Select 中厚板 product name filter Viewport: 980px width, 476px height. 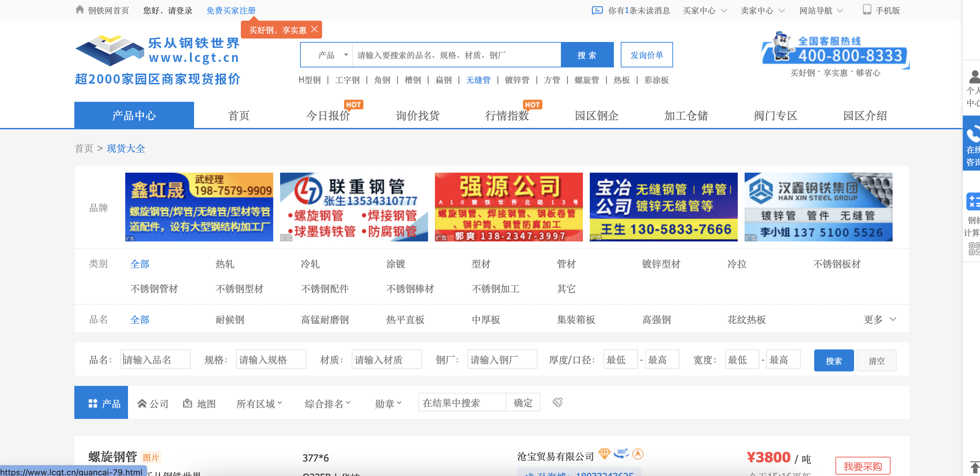(x=486, y=320)
